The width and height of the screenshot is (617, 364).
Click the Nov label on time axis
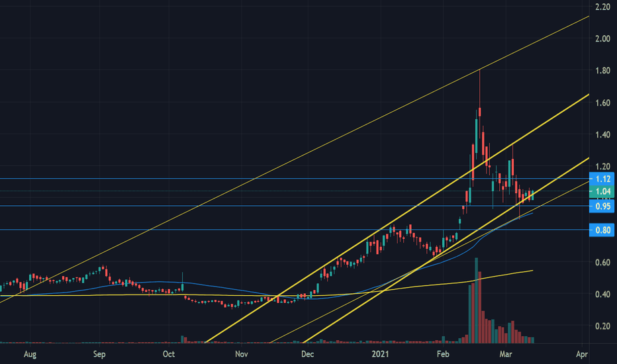click(x=241, y=354)
